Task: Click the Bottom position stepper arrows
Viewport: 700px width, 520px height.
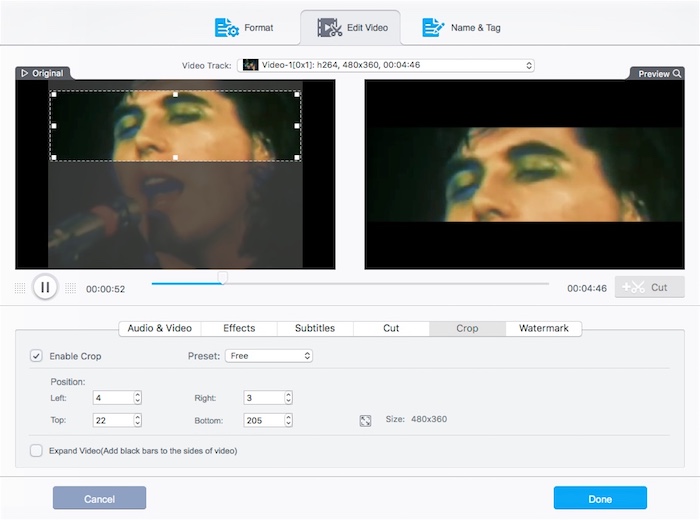Action: 288,420
